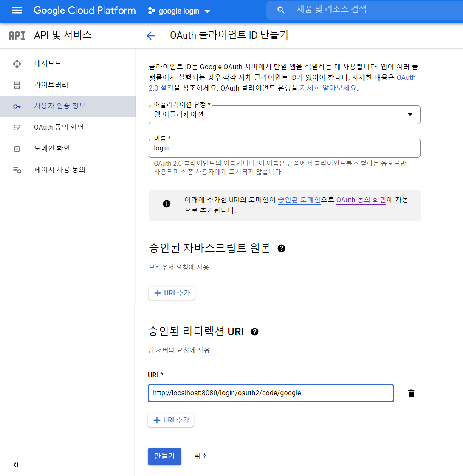This screenshot has width=463, height=476.
Task: Click the 라이브러리 library icon
Action: (17, 85)
